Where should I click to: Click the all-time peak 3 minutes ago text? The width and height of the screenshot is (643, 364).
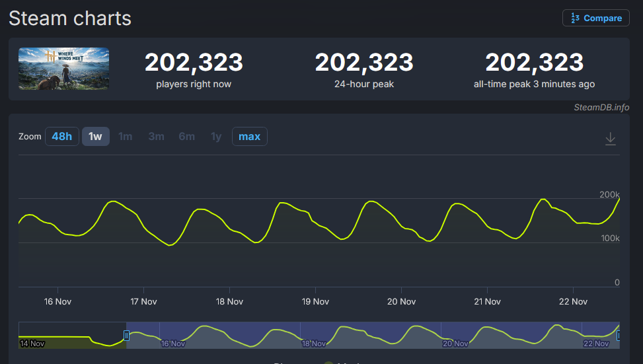pos(535,84)
